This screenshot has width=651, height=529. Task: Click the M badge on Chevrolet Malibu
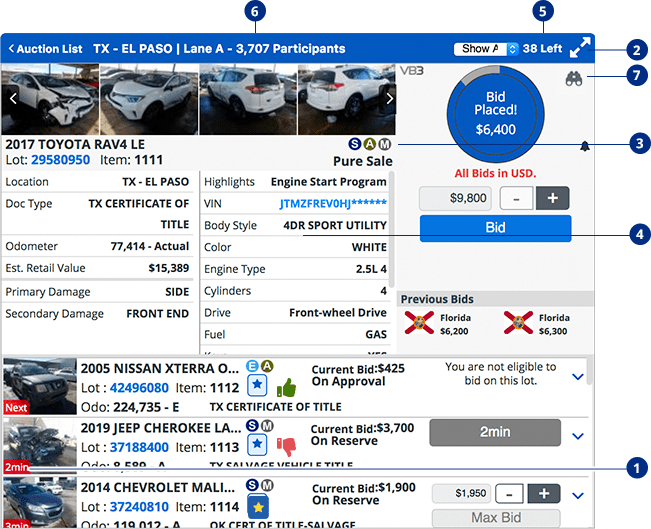[267, 485]
